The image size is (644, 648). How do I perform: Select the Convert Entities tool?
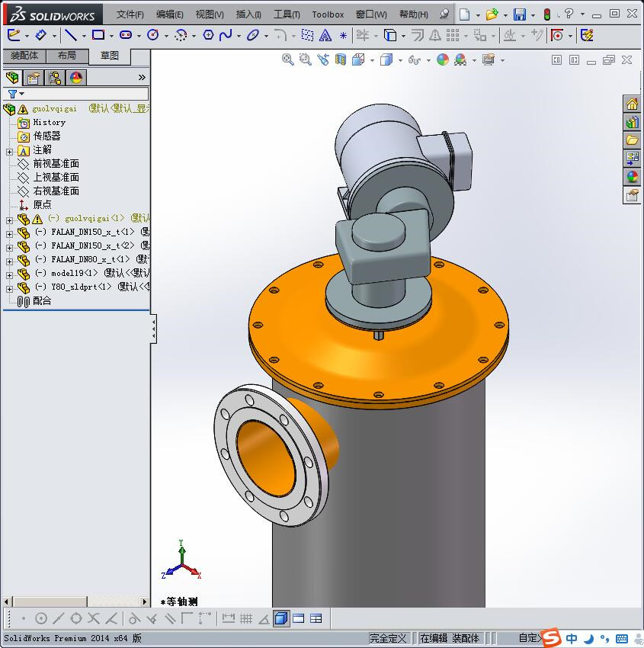click(x=390, y=35)
